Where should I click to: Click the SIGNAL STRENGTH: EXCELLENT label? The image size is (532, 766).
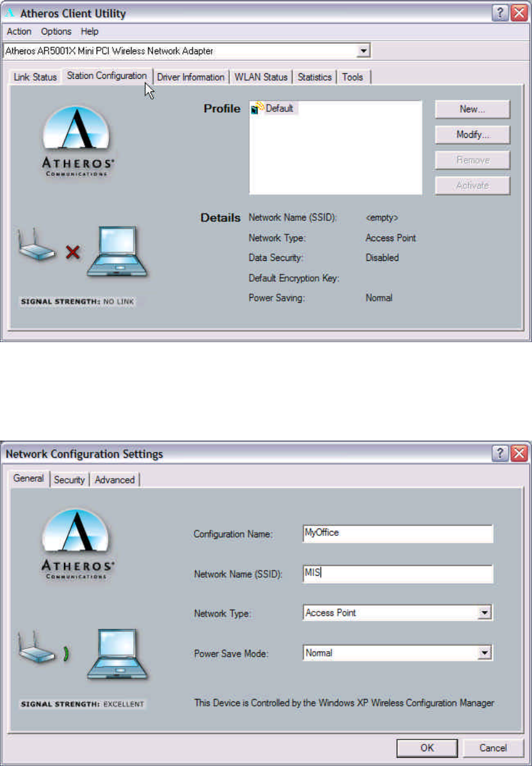click(82, 704)
